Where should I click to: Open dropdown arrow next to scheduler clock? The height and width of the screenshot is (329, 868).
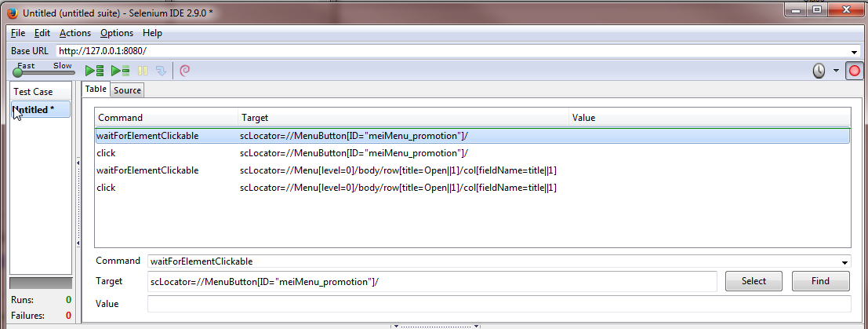coord(836,71)
